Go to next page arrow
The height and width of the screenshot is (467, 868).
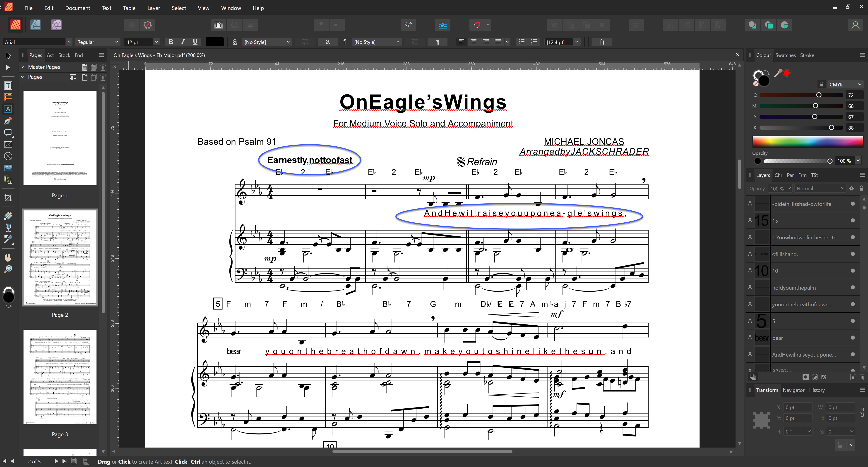tap(56, 461)
